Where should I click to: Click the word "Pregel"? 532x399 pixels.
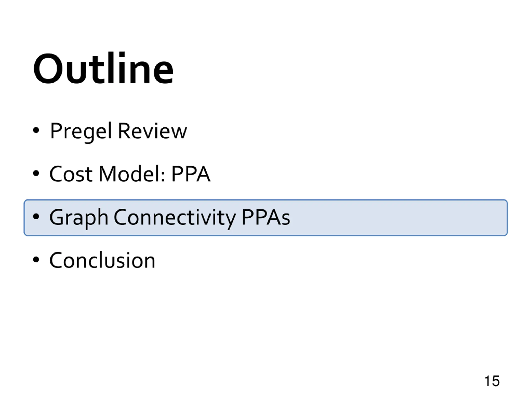point(81,131)
